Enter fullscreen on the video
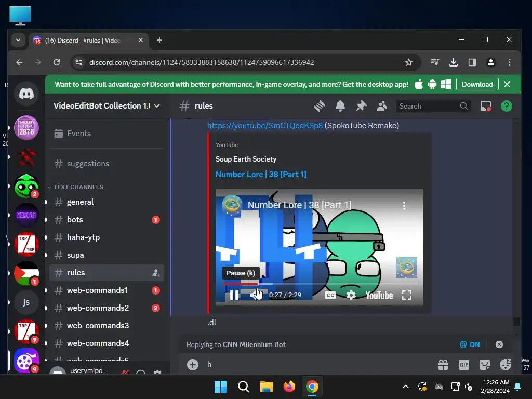This screenshot has height=399, width=532. tap(406, 295)
